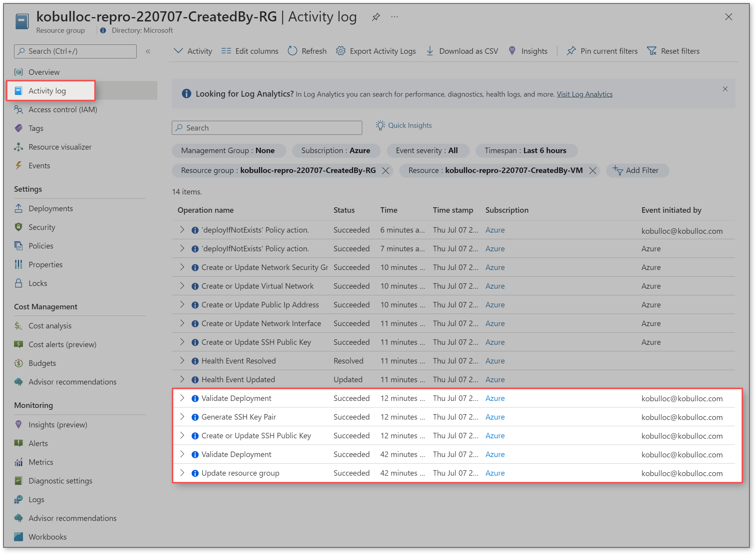Open Insights from the toolbar
The height and width of the screenshot is (554, 756).
528,51
